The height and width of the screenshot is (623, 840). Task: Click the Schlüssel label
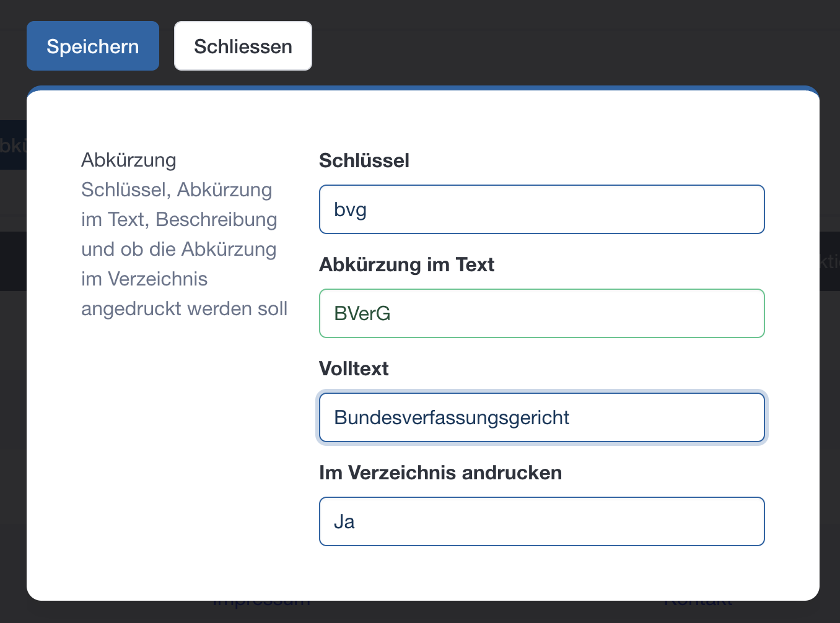click(364, 160)
